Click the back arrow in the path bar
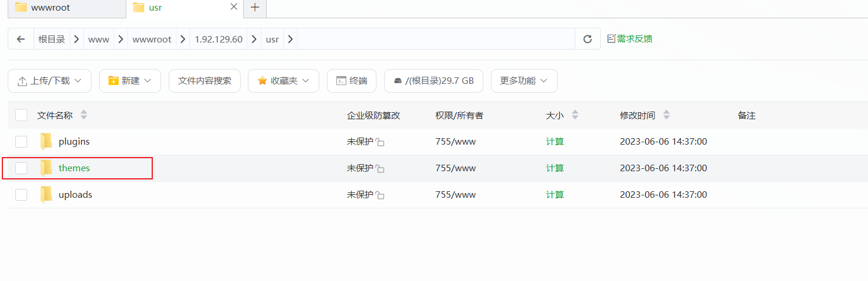Viewport: 868px width, 281px height. point(21,39)
